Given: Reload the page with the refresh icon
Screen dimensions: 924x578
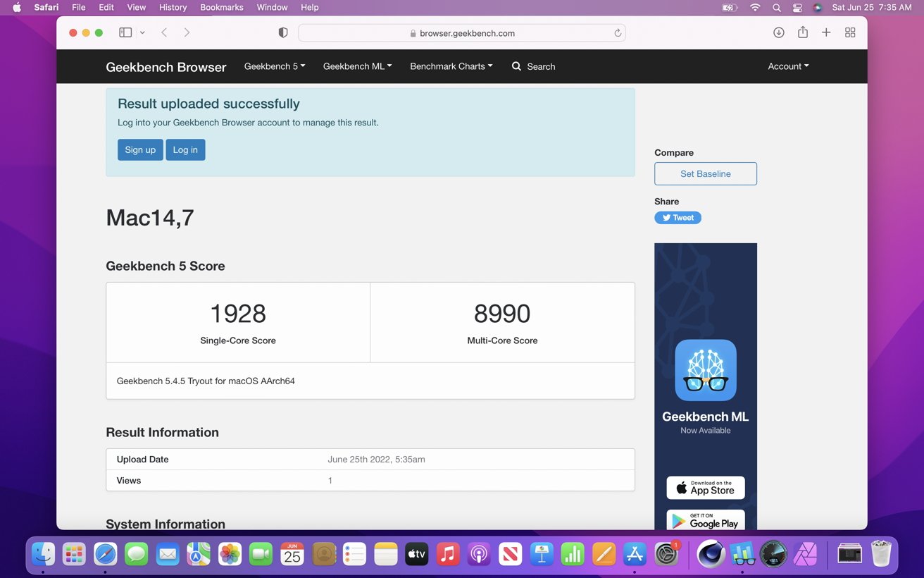Looking at the screenshot, I should point(618,33).
